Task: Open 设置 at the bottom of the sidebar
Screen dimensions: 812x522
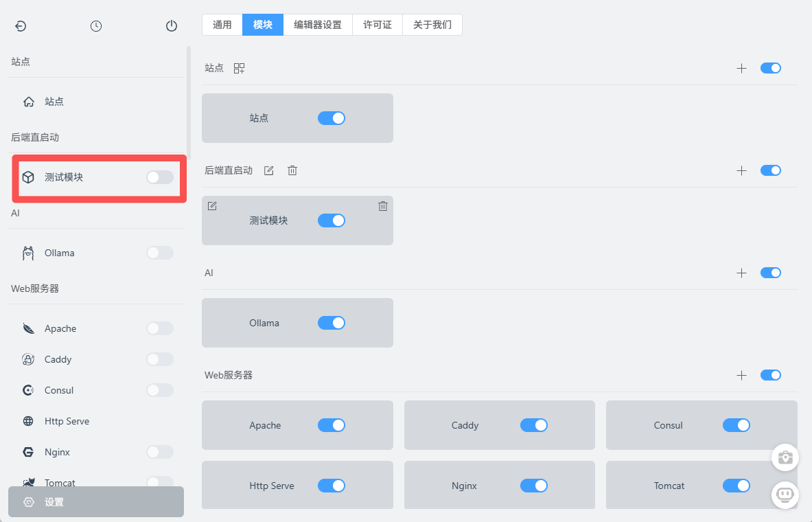Action: pyautogui.click(x=95, y=501)
